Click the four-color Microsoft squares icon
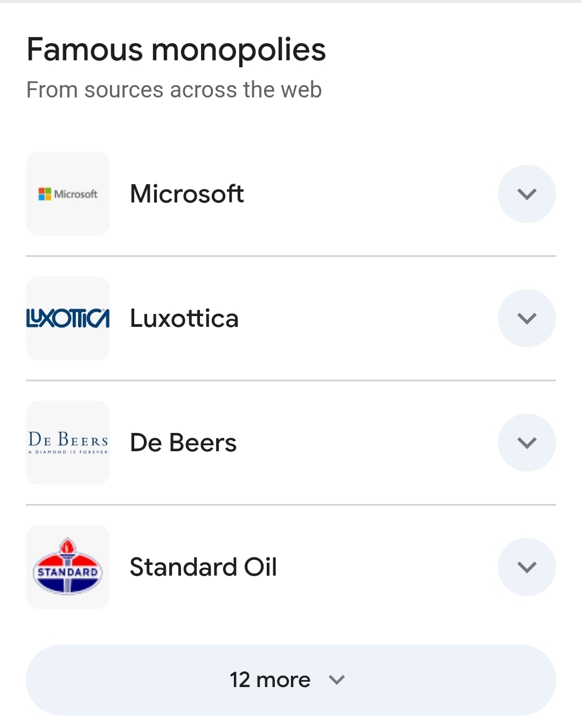This screenshot has height=728, width=582. [x=45, y=194]
